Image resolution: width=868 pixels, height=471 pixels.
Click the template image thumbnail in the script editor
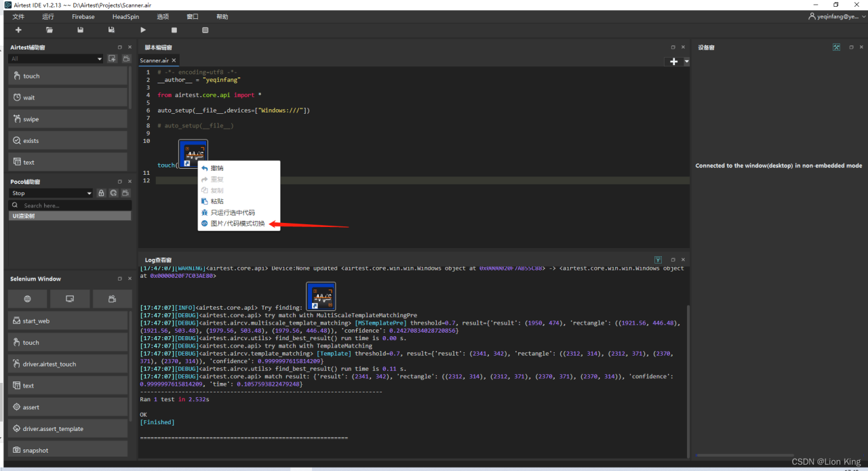click(x=193, y=154)
